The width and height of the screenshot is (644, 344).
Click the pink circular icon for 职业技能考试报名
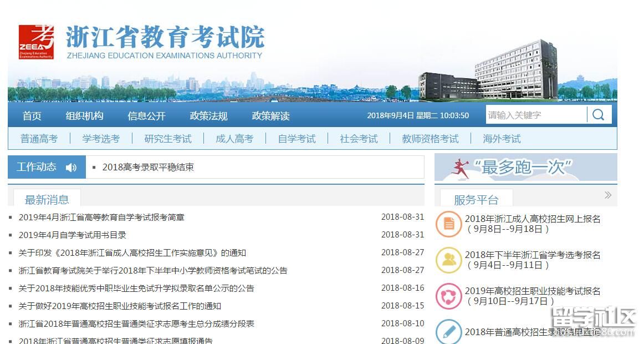448,296
